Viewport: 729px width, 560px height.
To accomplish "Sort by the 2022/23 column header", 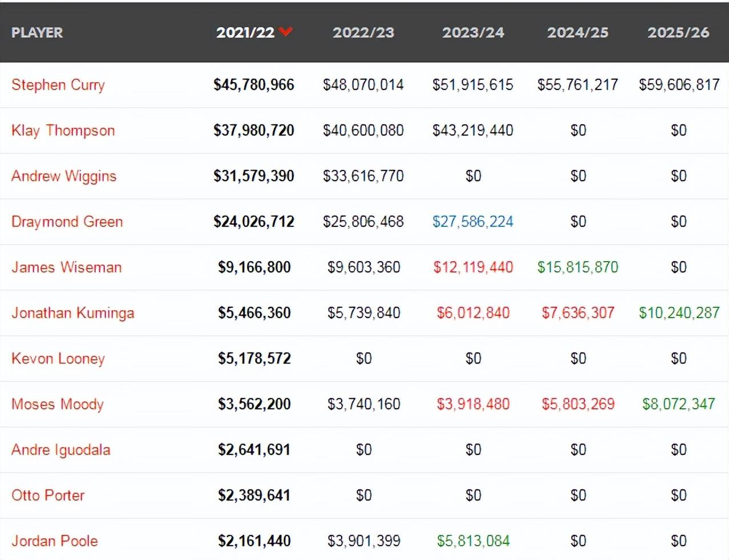I will tap(363, 33).
